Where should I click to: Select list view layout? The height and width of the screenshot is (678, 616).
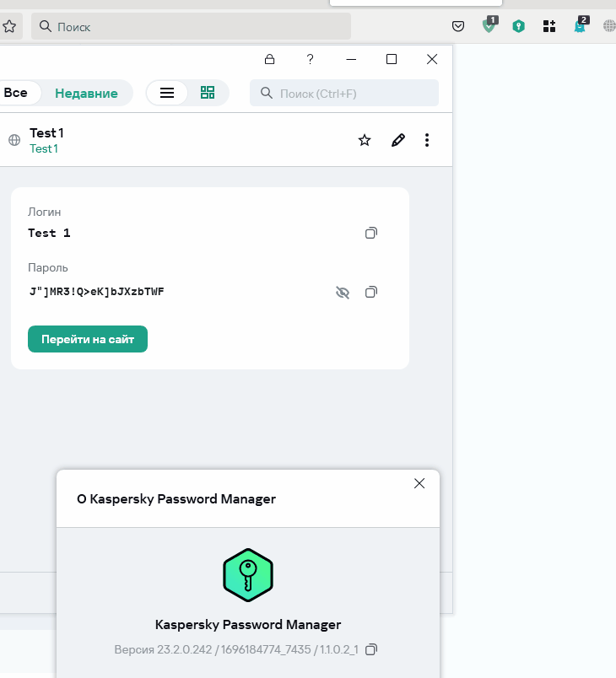coord(167,93)
